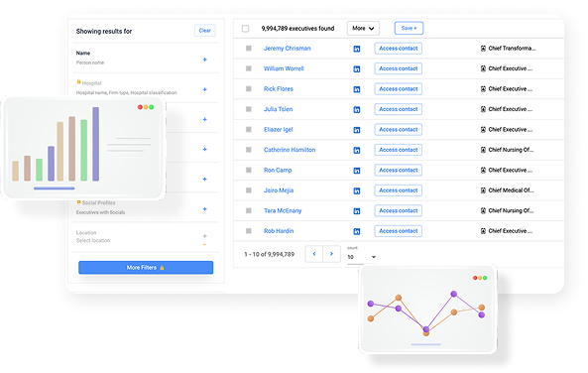Open Jeremy Chrisman's profile link
This screenshot has height=373, width=588.
288,49
